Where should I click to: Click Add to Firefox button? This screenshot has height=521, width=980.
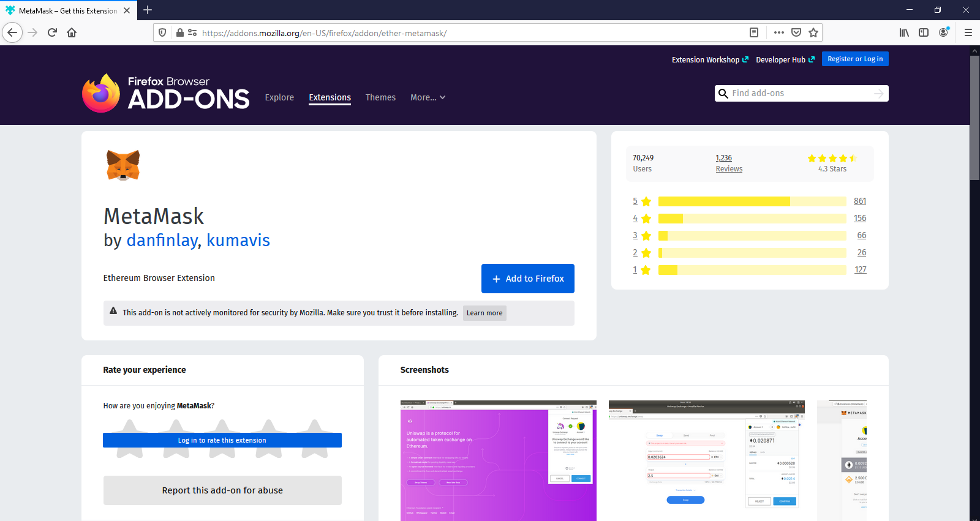(x=528, y=279)
